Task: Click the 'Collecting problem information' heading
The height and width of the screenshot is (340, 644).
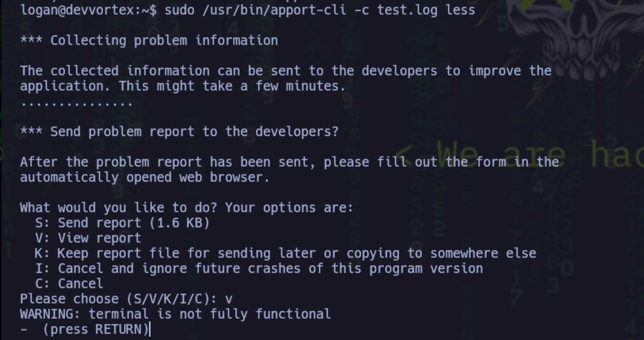Action: click(x=149, y=40)
